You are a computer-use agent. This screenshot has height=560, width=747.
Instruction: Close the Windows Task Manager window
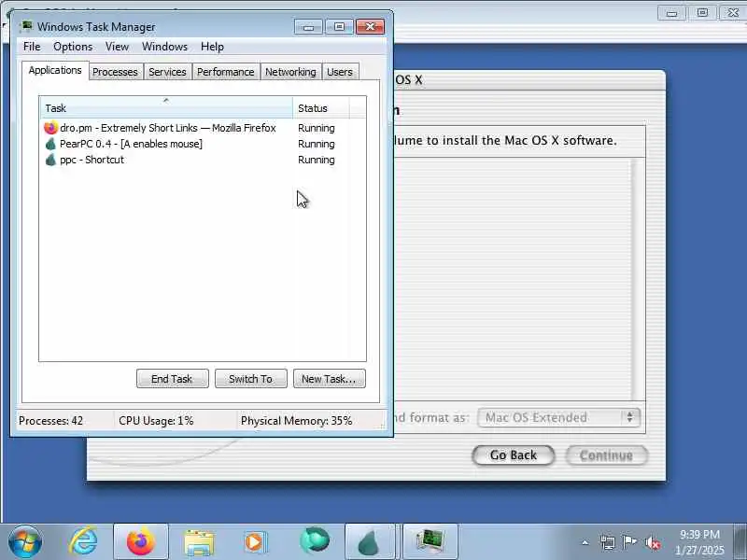(370, 27)
